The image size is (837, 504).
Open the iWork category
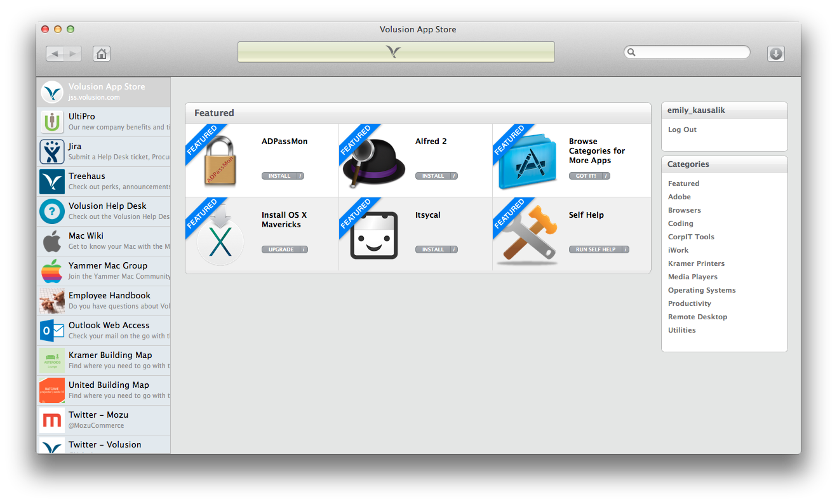678,250
